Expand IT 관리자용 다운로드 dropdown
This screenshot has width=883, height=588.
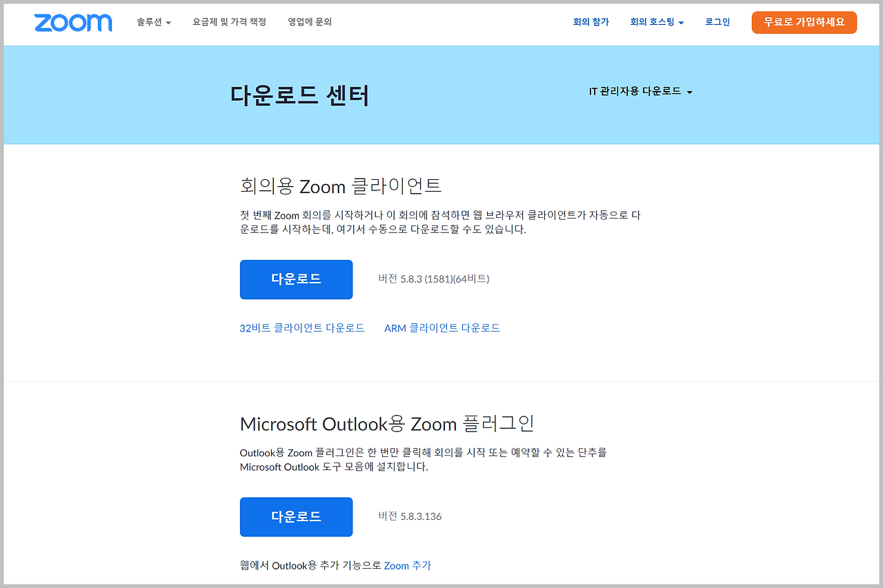tap(640, 91)
